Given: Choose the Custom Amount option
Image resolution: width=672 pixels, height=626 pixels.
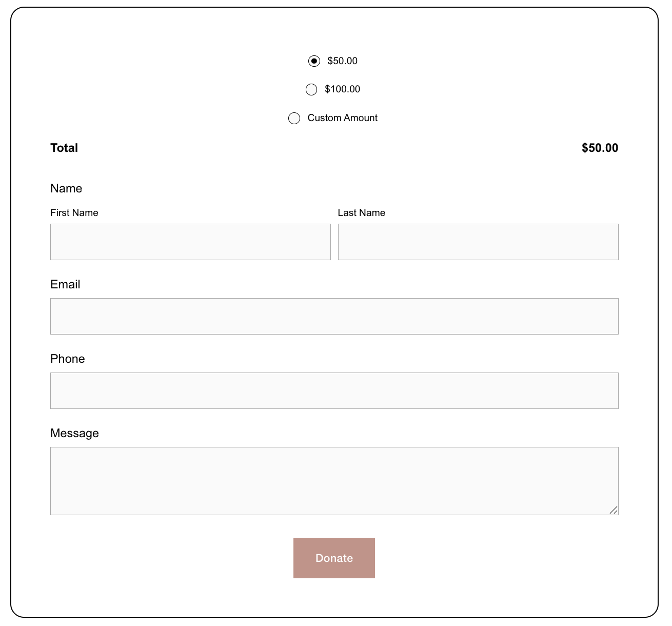Looking at the screenshot, I should (x=294, y=118).
